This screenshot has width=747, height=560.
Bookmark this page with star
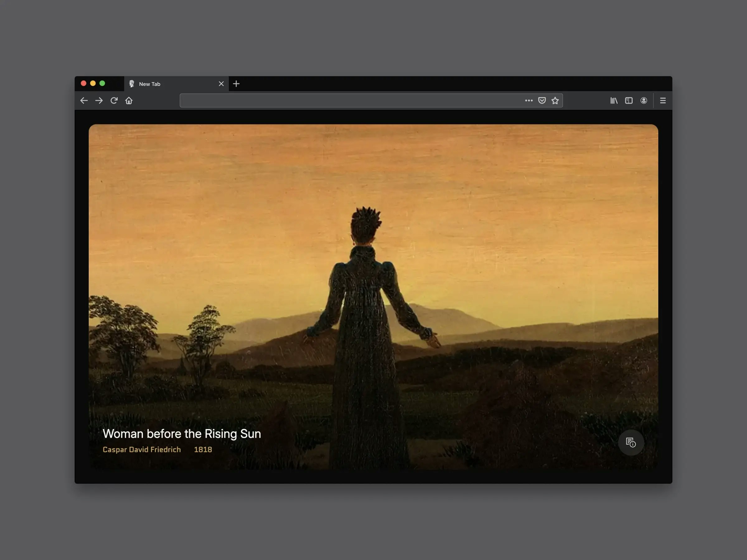(x=555, y=100)
